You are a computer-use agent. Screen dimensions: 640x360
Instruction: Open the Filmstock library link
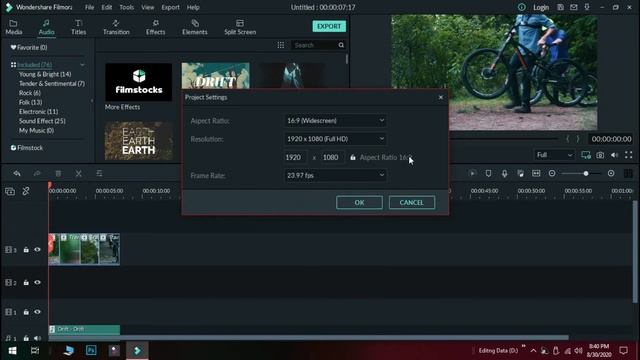tap(27, 148)
